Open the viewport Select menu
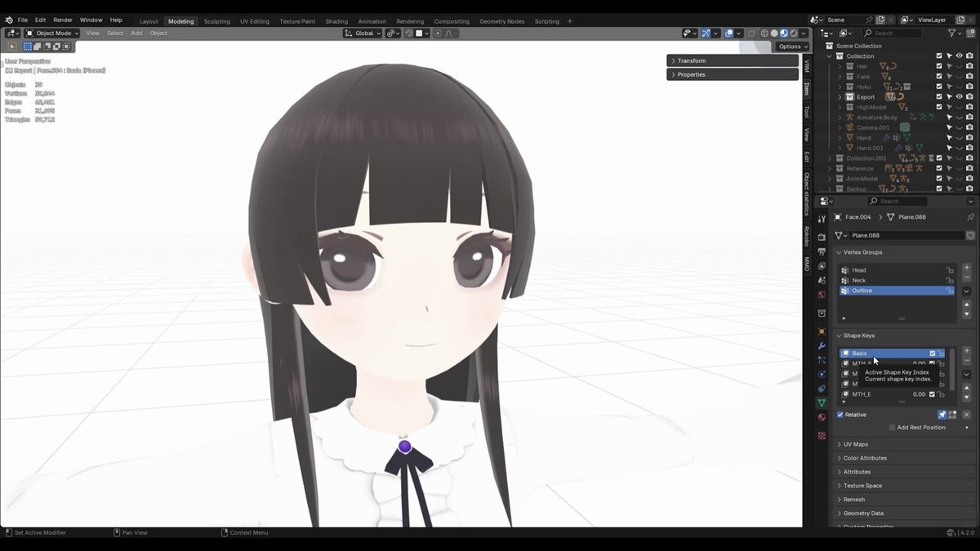The height and width of the screenshot is (551, 980). click(x=115, y=33)
